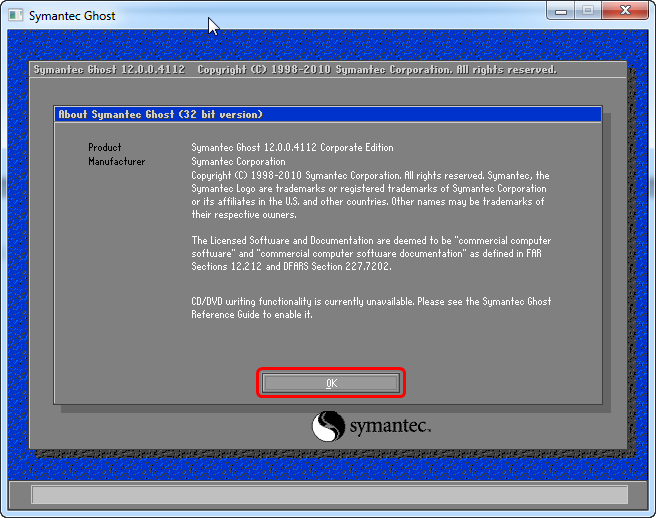Screen dimensions: 656x518
Task: Close the Symantec Ghost window
Action: (625, 10)
